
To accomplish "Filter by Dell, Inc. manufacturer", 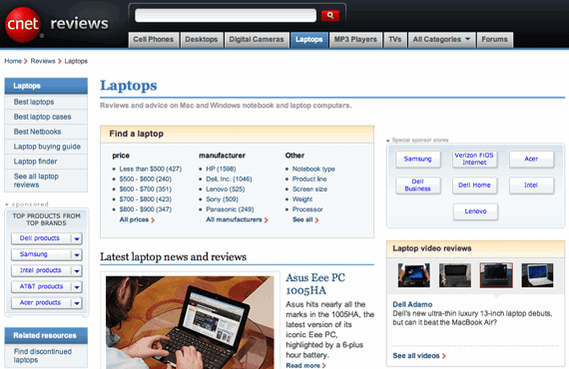I will [x=229, y=179].
